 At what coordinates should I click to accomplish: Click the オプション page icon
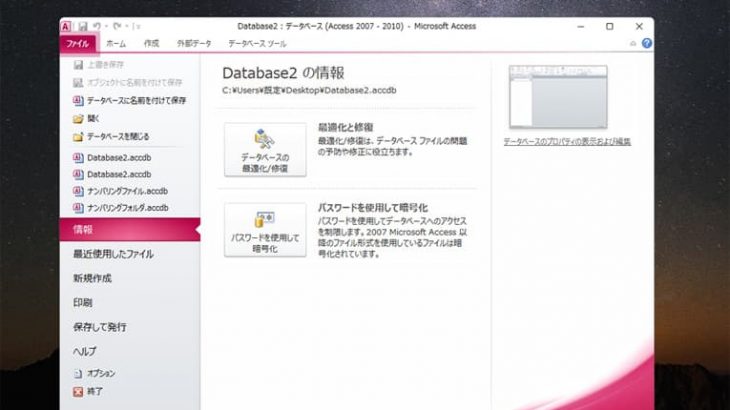click(x=78, y=373)
